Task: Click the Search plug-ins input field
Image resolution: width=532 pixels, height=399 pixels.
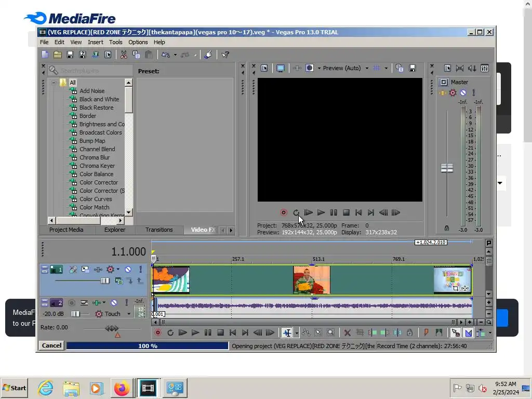Action: [90, 71]
